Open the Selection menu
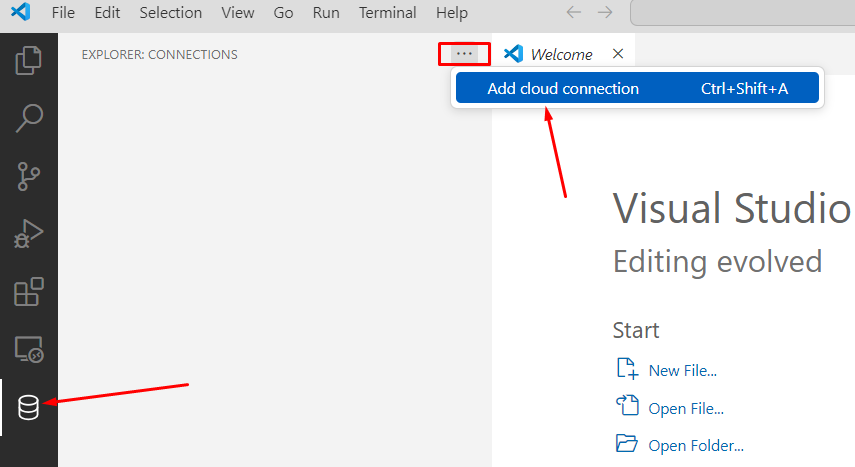855x467 pixels. [x=171, y=12]
